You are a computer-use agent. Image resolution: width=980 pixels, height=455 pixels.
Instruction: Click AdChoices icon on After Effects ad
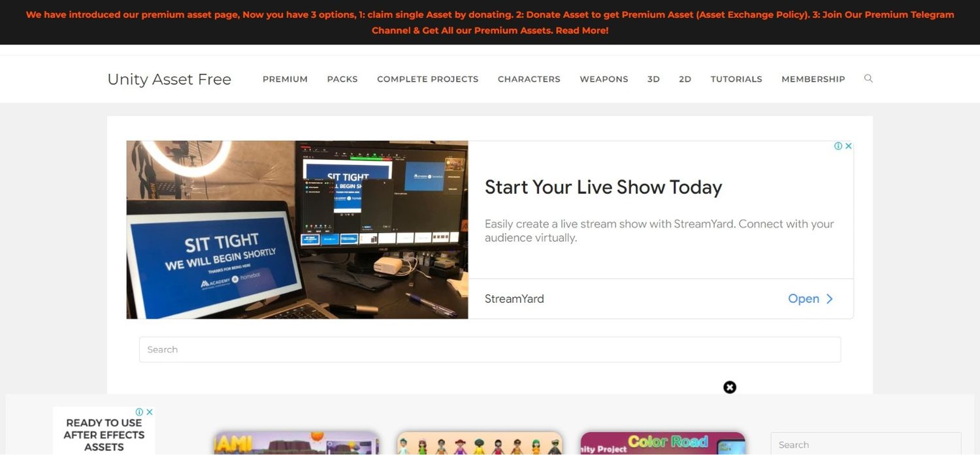point(139,412)
